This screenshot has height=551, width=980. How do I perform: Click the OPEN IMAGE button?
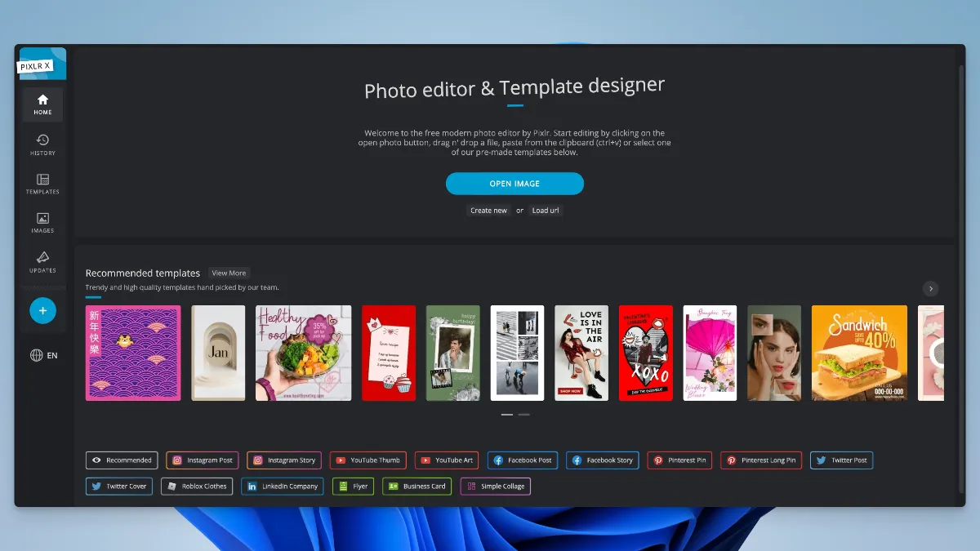[514, 183]
